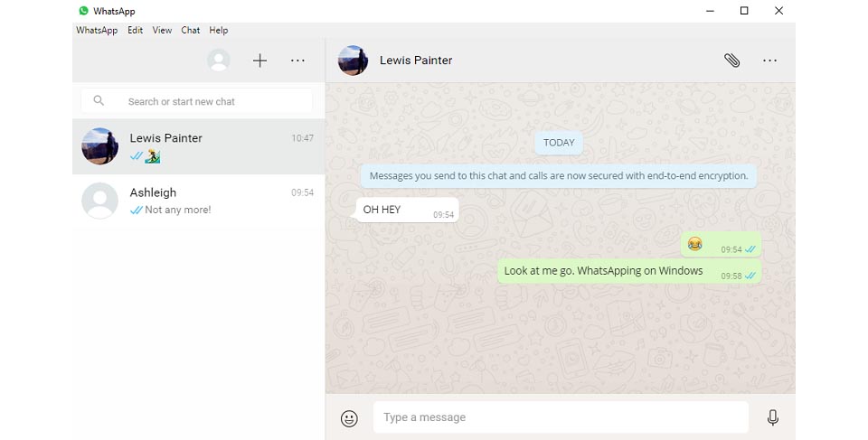868x440 pixels.
Task: Open your profile avatar in sidebar header
Action: coord(219,61)
